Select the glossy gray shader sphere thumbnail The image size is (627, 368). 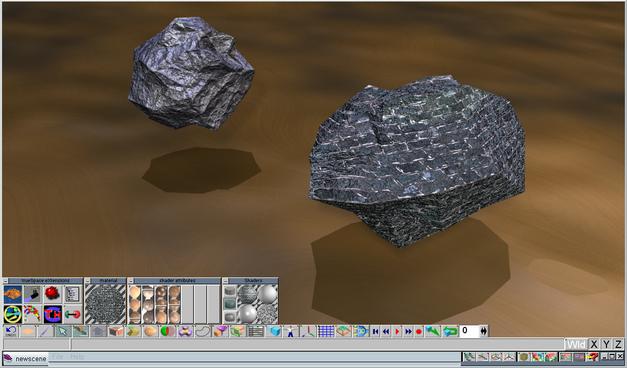(x=247, y=314)
